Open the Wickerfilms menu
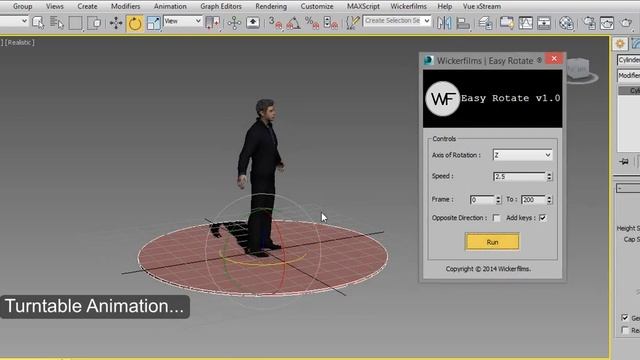The width and height of the screenshot is (640, 360). pos(409,7)
